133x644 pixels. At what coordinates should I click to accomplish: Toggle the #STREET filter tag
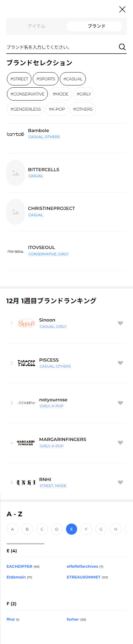click(x=19, y=79)
